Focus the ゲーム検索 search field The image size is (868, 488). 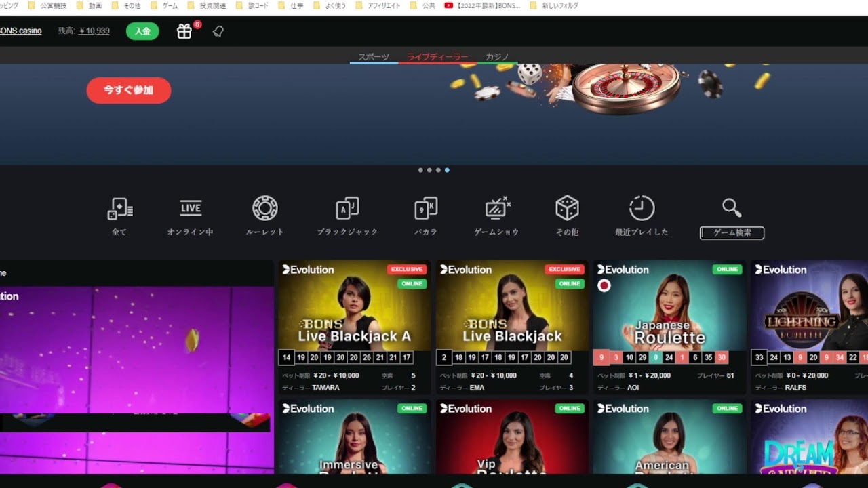(x=732, y=232)
